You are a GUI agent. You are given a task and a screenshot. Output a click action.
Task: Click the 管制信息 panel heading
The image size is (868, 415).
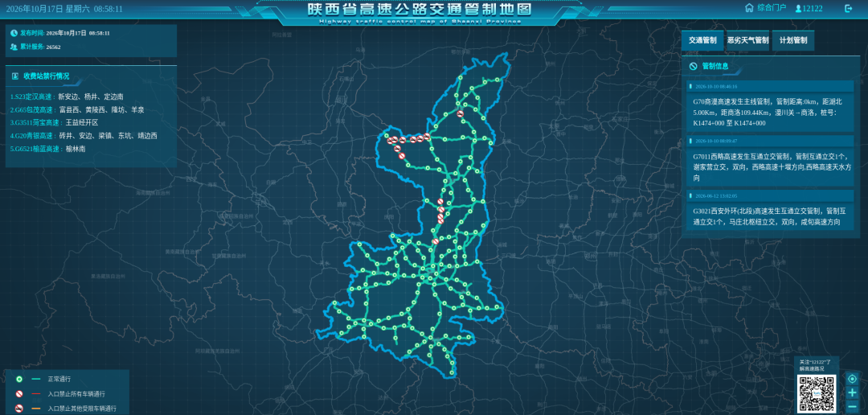715,67
